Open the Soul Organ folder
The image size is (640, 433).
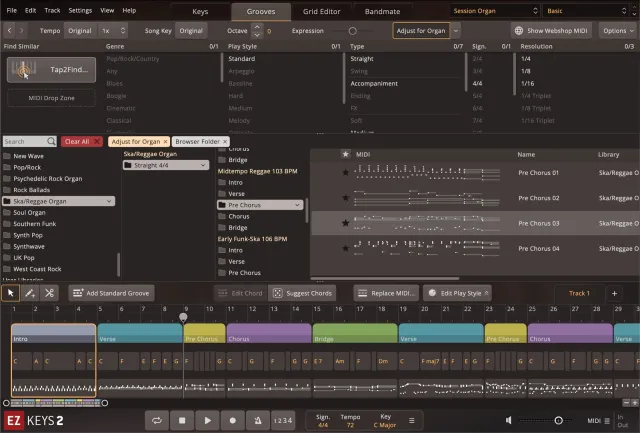[x=29, y=212]
